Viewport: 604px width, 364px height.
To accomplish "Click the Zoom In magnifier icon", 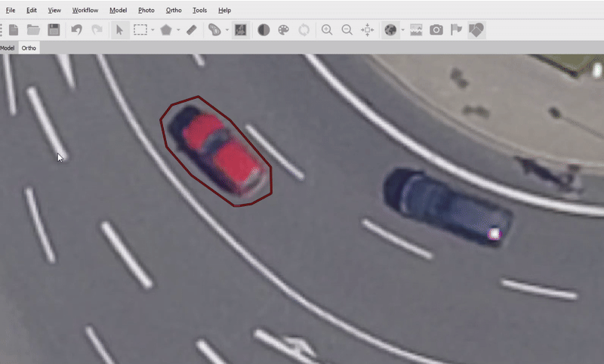I will click(327, 30).
